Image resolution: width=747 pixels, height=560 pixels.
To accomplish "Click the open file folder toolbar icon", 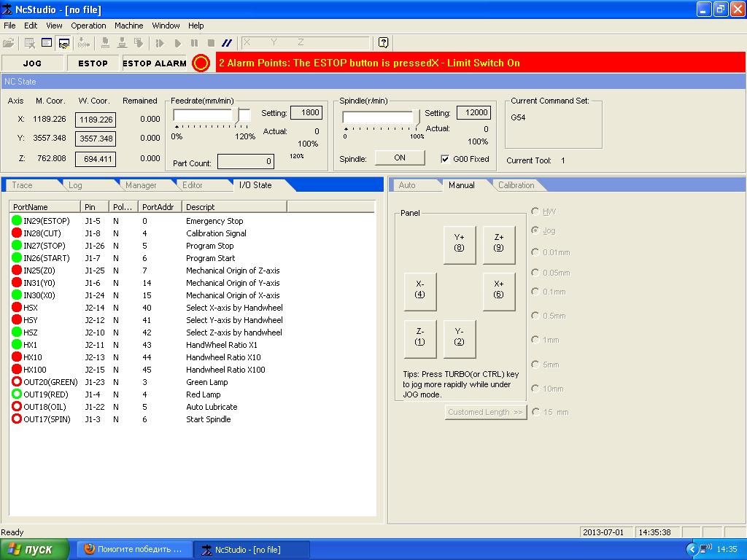I will coord(8,43).
